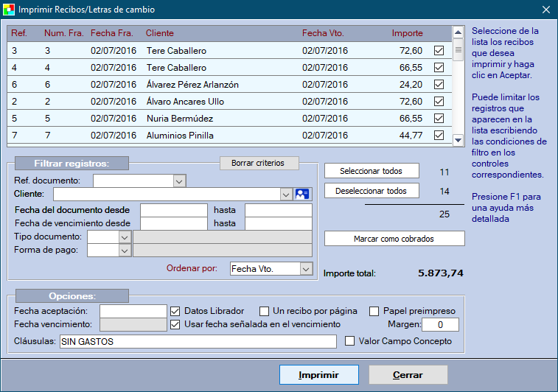Expand the Cliente dropdown list
The image size is (558, 392).
tap(286, 195)
